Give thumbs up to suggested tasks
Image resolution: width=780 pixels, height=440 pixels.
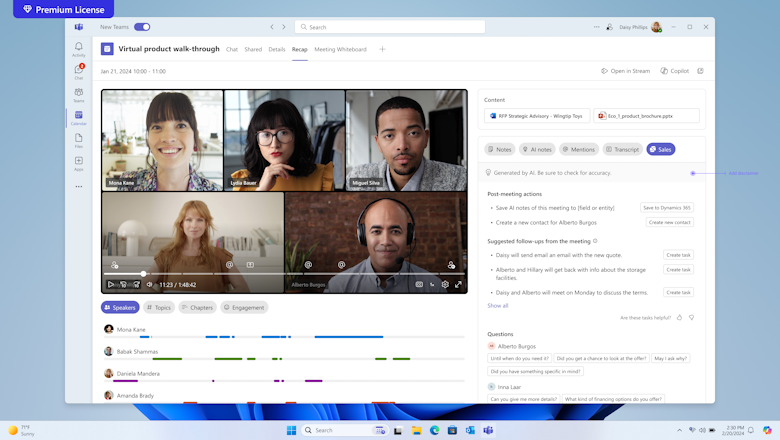(x=680, y=317)
